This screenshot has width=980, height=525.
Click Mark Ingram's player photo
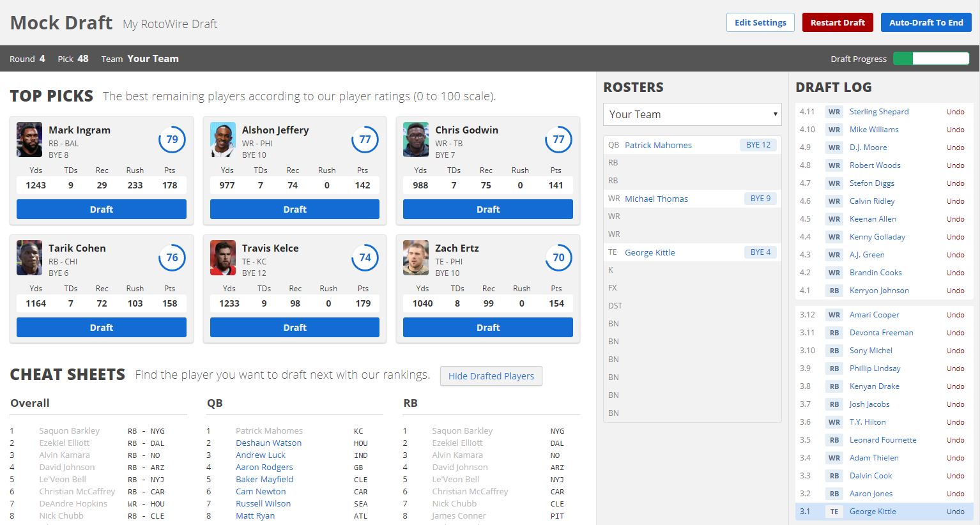29,139
